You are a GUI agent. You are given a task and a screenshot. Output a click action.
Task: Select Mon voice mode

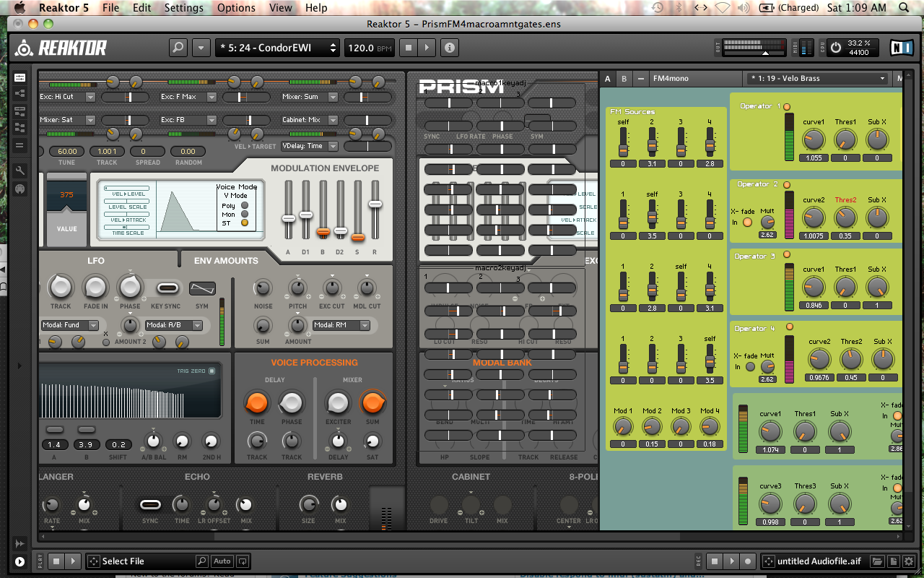245,214
